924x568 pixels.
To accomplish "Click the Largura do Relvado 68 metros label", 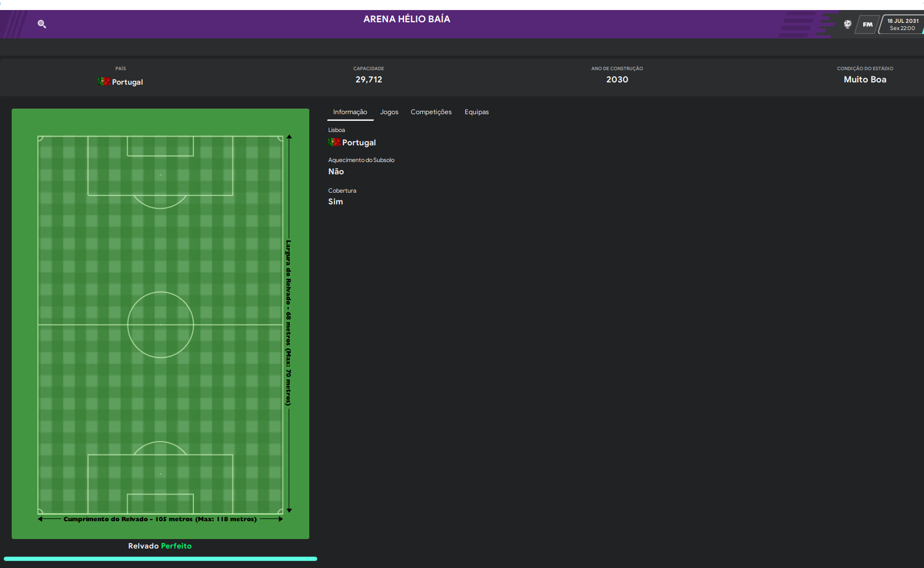I will [288, 323].
